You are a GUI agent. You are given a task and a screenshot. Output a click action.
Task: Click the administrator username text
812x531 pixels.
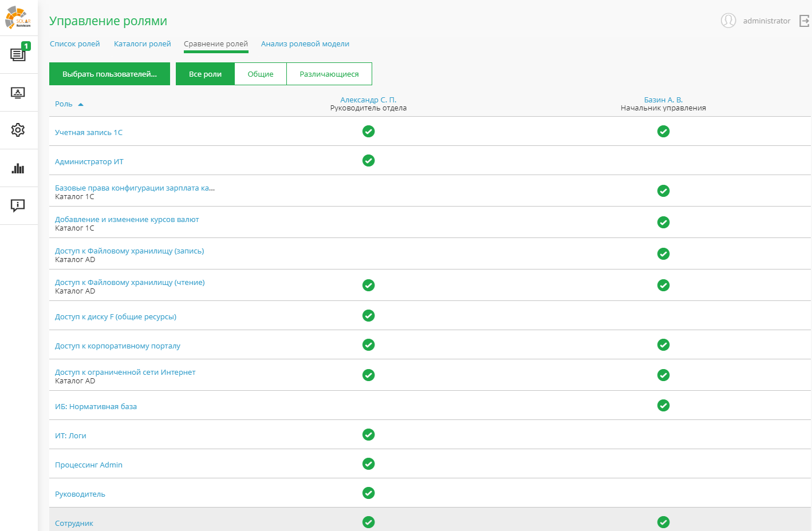tap(767, 21)
